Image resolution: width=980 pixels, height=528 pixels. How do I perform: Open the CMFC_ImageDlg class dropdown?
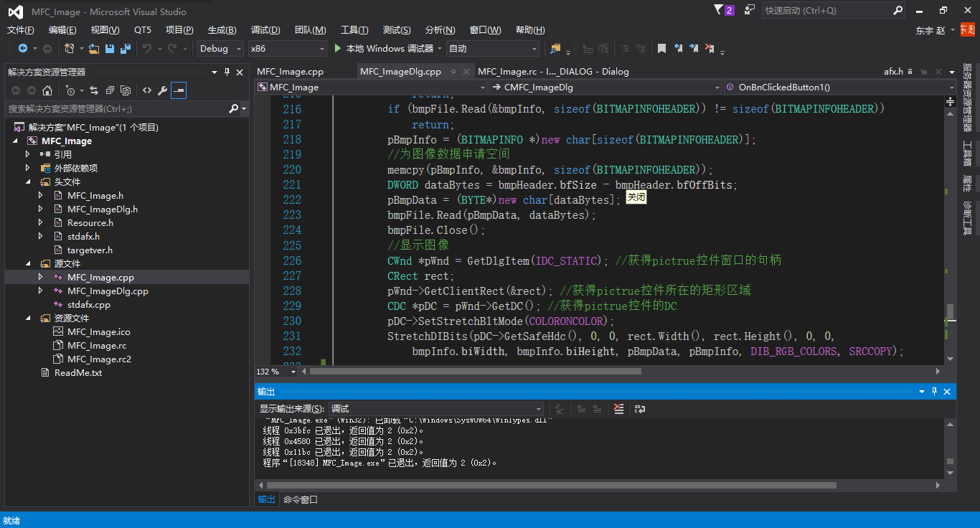tap(606, 87)
